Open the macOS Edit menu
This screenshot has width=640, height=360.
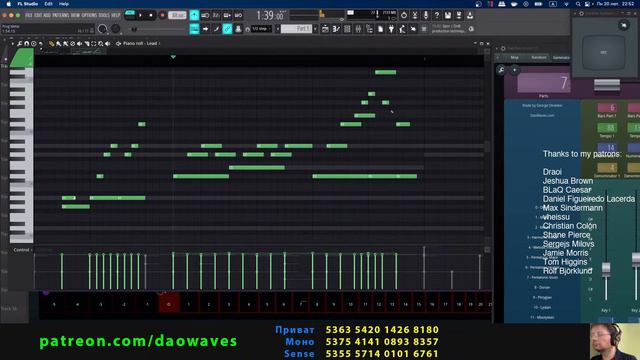(x=48, y=4)
